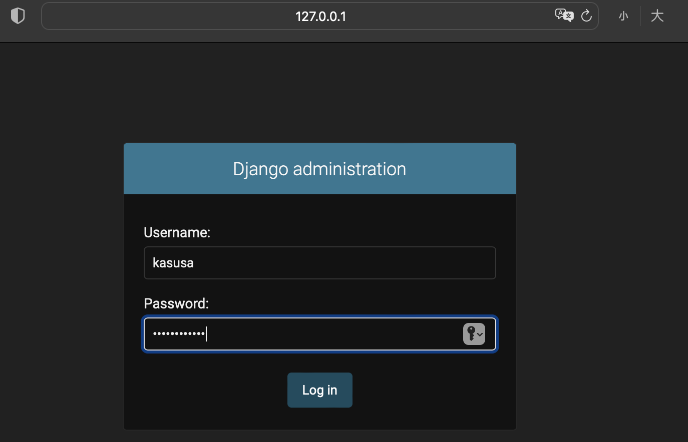The height and width of the screenshot is (442, 688).
Task: Click the Password: label
Action: click(x=176, y=303)
